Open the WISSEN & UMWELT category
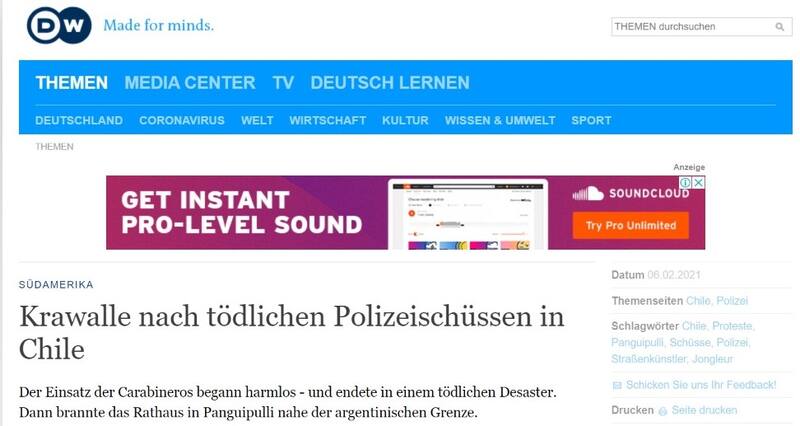 pyautogui.click(x=499, y=121)
